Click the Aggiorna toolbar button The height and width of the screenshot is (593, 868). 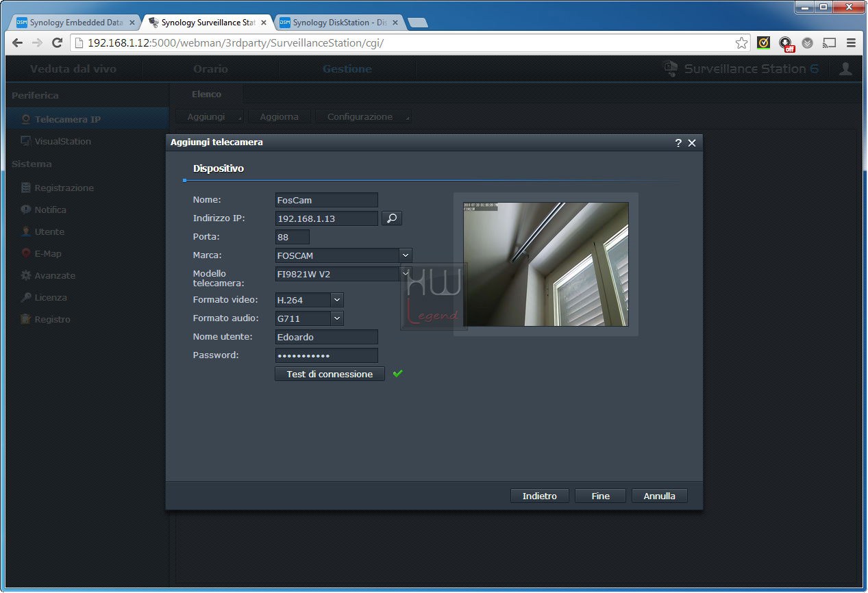(x=280, y=117)
